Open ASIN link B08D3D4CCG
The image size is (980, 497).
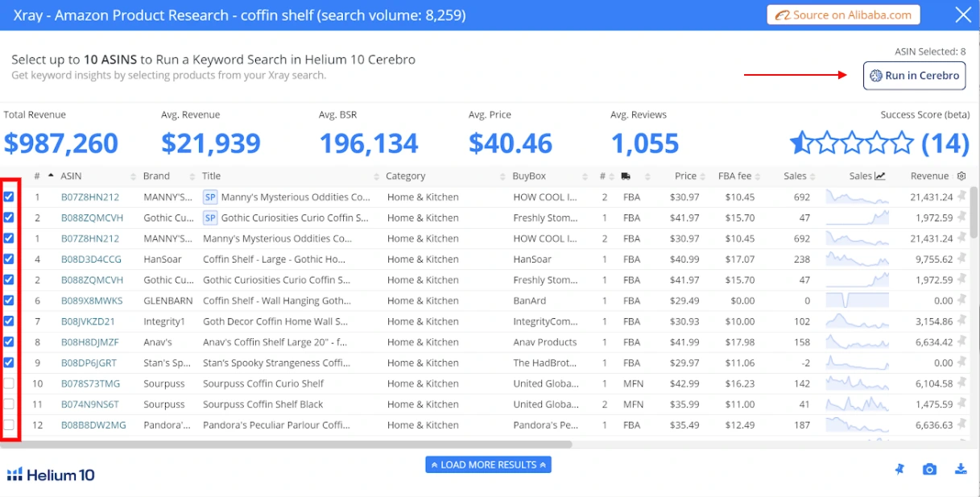click(x=91, y=259)
